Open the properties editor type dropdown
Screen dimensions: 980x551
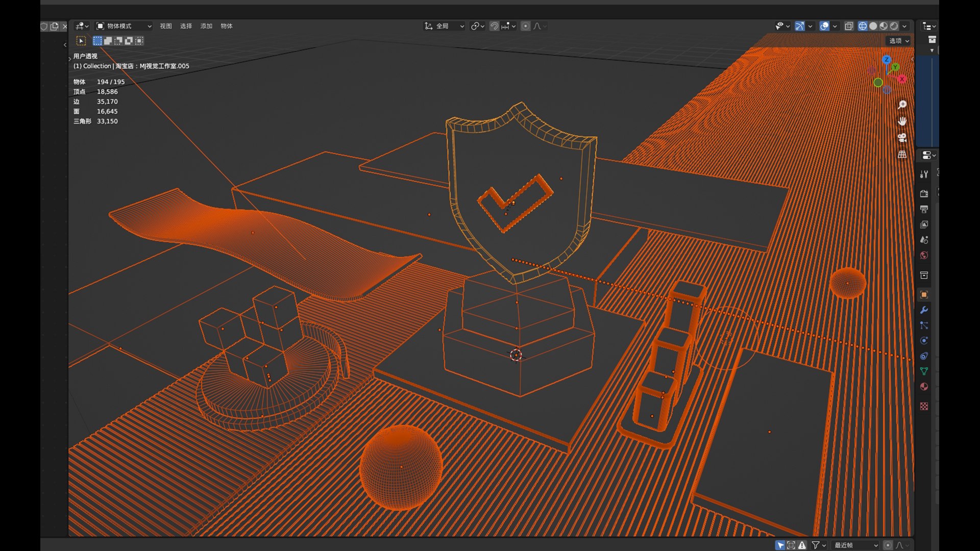click(x=929, y=155)
